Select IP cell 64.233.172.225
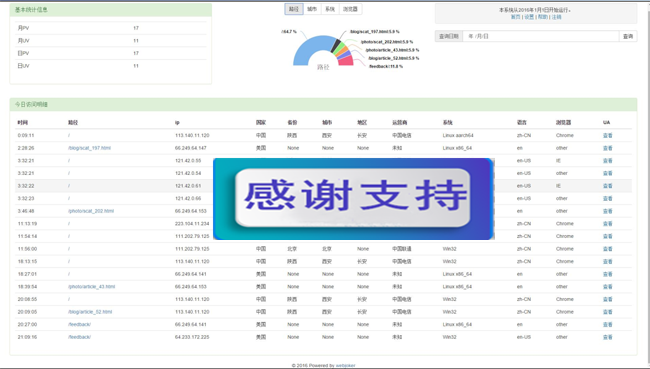 click(x=192, y=337)
